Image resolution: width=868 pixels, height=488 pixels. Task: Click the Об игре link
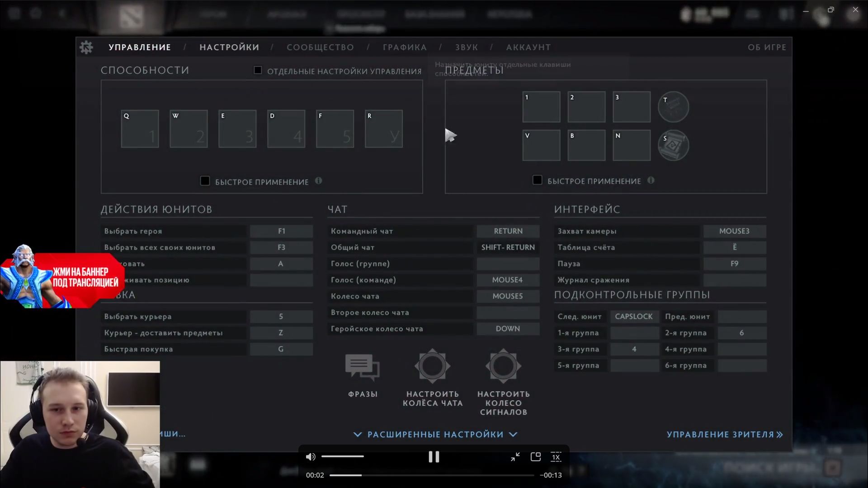pyautogui.click(x=767, y=47)
